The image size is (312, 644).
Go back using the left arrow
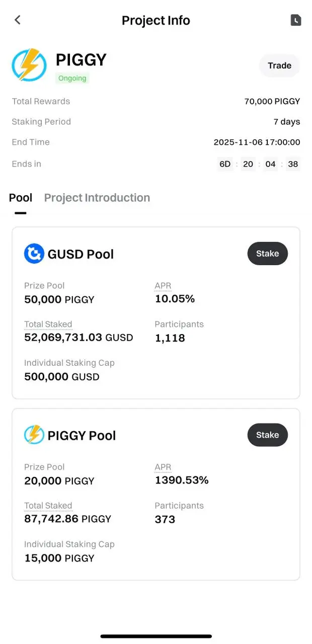coord(18,20)
